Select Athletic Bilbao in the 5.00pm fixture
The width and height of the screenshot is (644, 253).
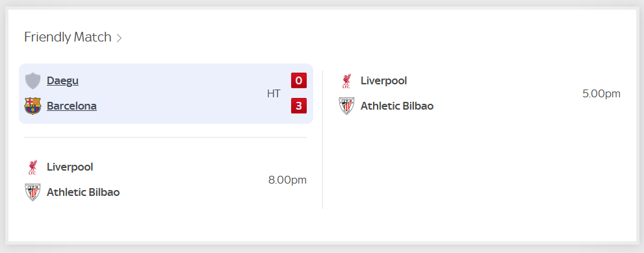(x=397, y=106)
